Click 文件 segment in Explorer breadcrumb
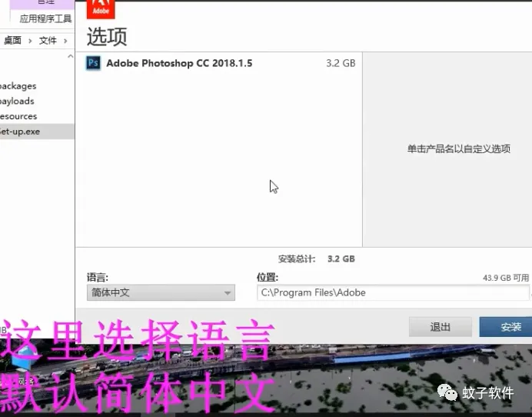The width and height of the screenshot is (532, 417). 48,41
